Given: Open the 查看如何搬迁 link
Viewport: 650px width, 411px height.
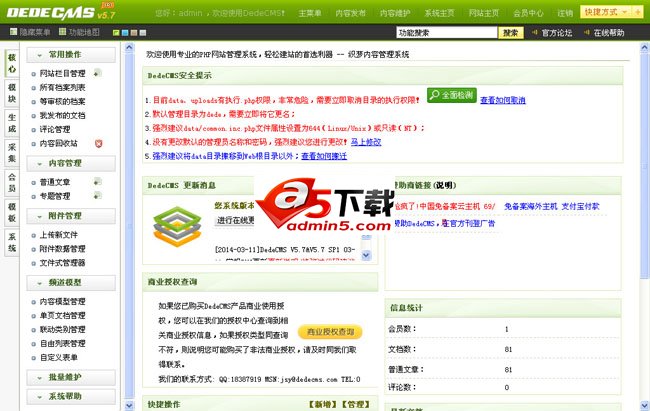Looking at the screenshot, I should tap(324, 156).
